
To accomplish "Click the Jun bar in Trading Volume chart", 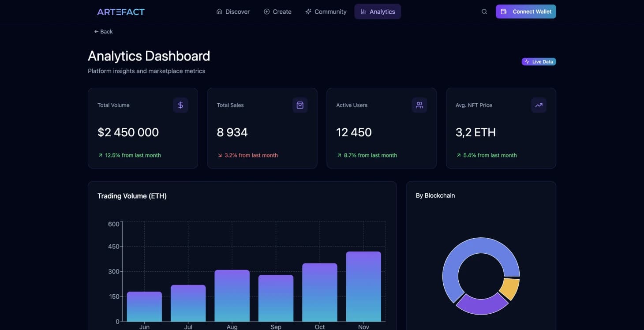I will (144, 307).
